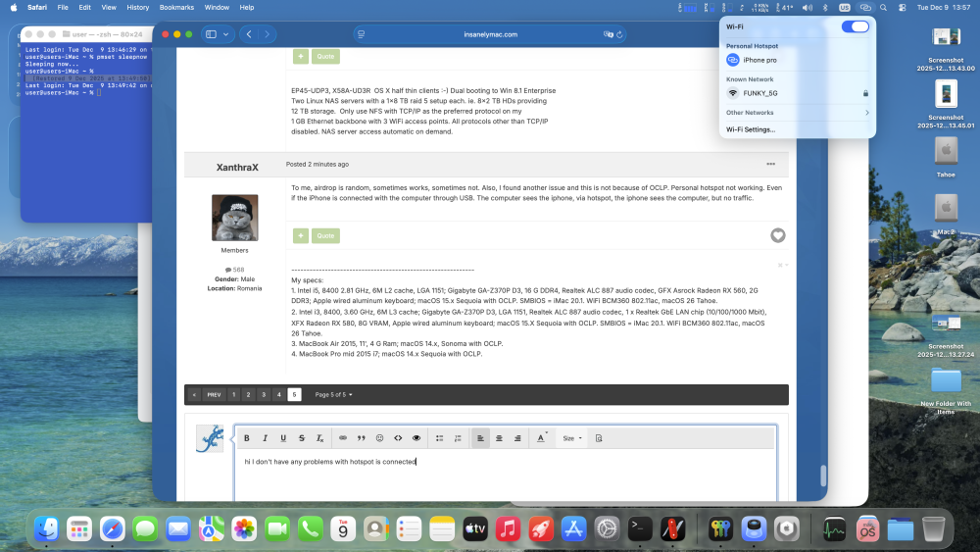The image size is (980, 552).
Task: Open the Apple menu
Action: (x=14, y=8)
